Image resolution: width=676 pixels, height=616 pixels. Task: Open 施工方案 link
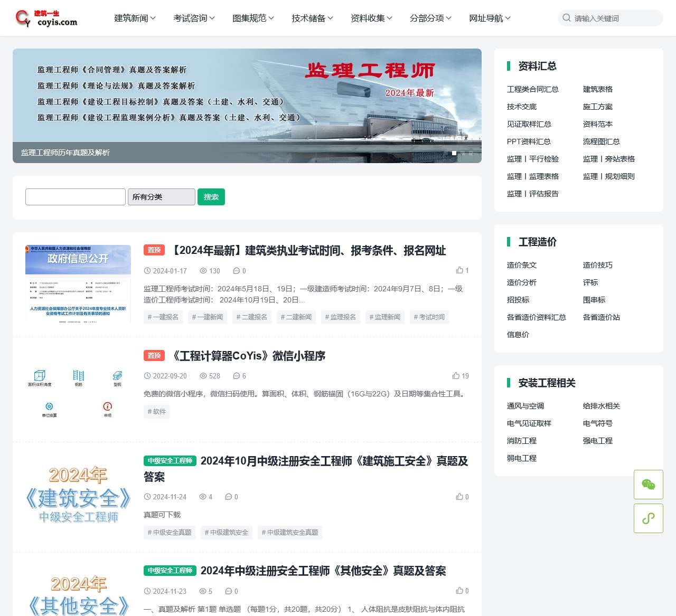(x=598, y=107)
